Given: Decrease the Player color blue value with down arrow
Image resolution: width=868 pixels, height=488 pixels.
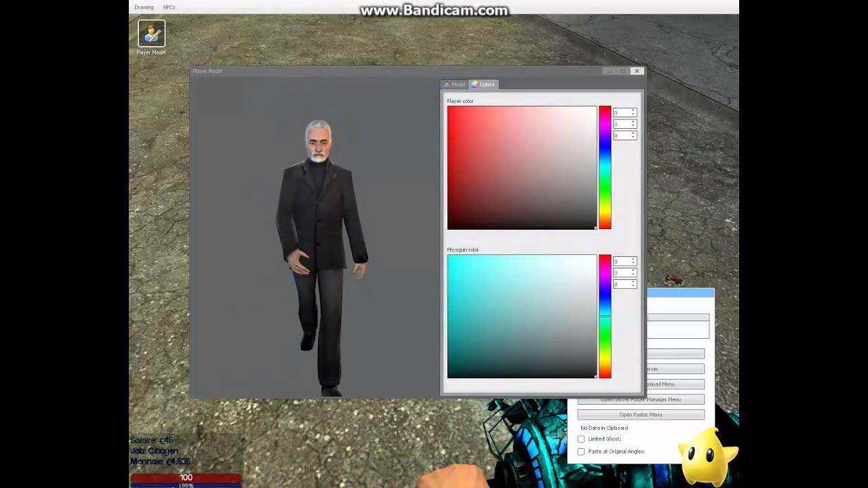Looking at the screenshot, I should (633, 138).
